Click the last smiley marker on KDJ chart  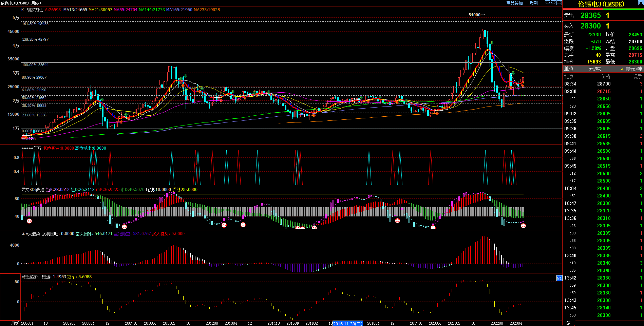523,226
